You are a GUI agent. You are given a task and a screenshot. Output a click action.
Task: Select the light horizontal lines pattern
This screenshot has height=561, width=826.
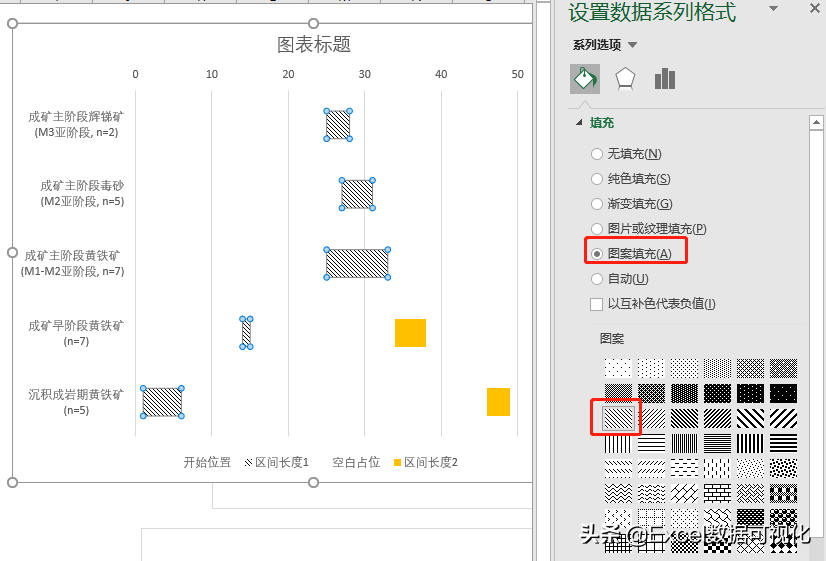point(651,444)
